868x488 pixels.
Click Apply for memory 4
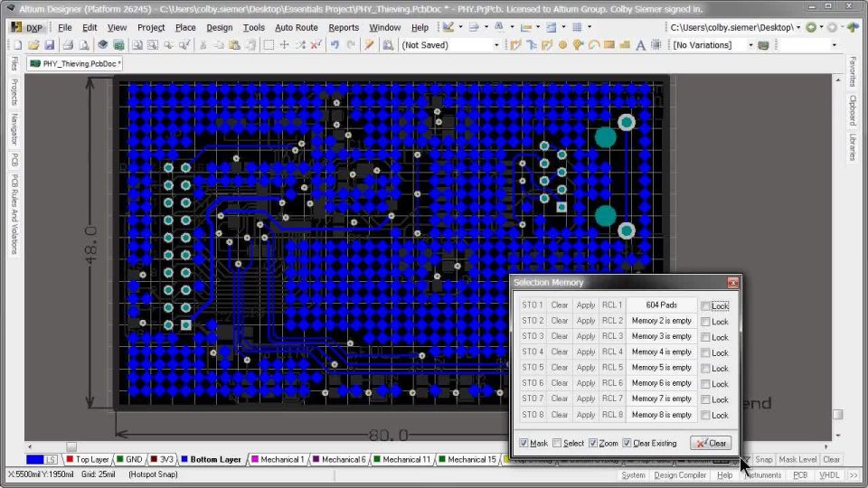coord(586,352)
